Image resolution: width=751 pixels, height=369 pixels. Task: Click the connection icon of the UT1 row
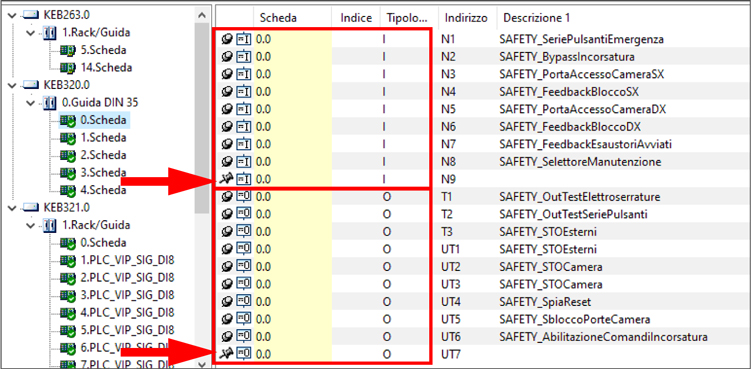(x=228, y=249)
